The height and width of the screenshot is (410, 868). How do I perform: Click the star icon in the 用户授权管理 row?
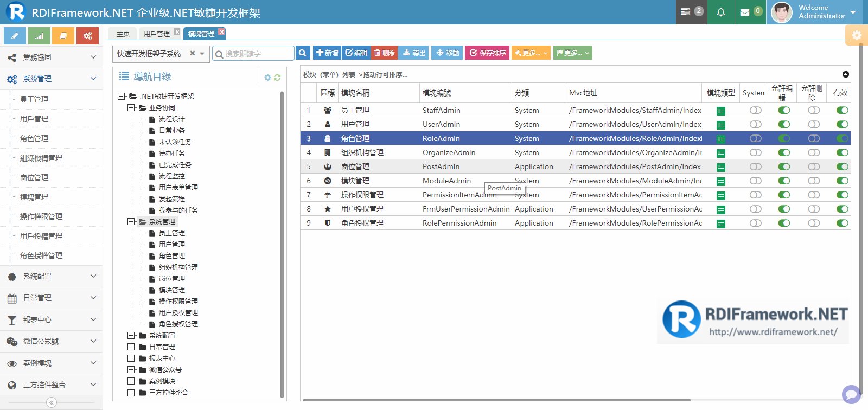(328, 209)
